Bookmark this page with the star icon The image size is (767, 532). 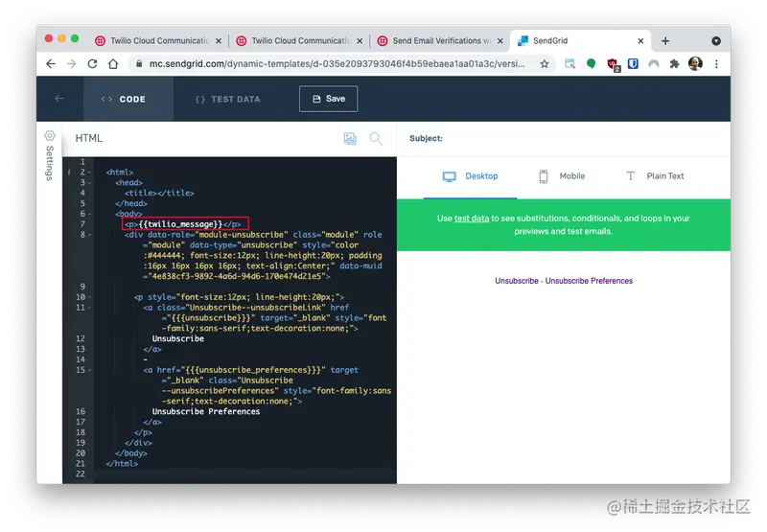[x=544, y=63]
